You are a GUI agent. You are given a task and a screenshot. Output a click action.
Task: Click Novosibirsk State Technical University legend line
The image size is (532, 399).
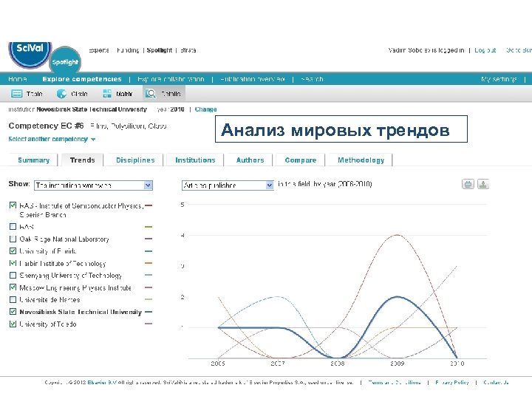(x=149, y=312)
